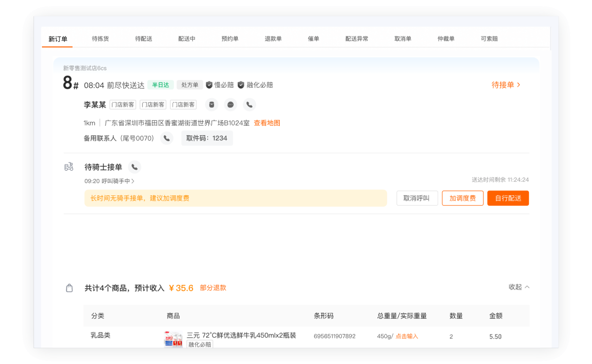This screenshot has height=364, width=592.
Task: Call backup contact 尾号0070 via phone icon
Action: (x=167, y=138)
